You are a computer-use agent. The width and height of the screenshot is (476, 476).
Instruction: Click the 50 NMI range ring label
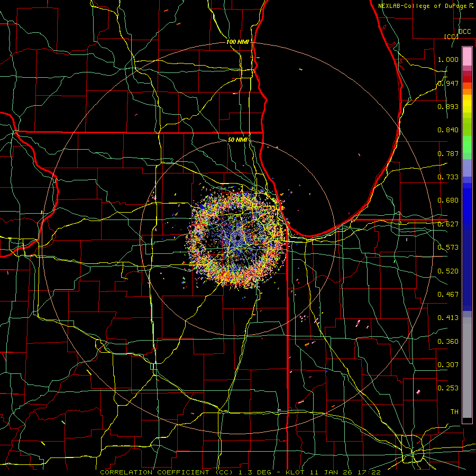(237, 140)
